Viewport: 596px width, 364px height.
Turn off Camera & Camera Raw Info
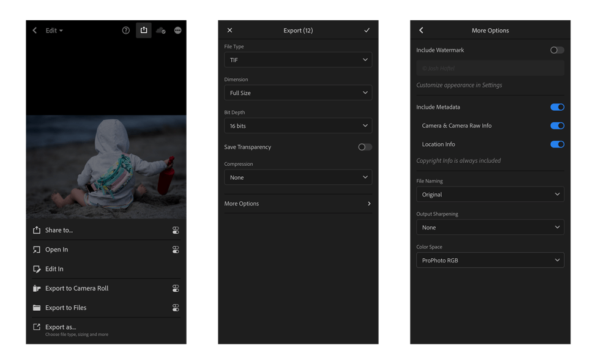[x=557, y=126]
